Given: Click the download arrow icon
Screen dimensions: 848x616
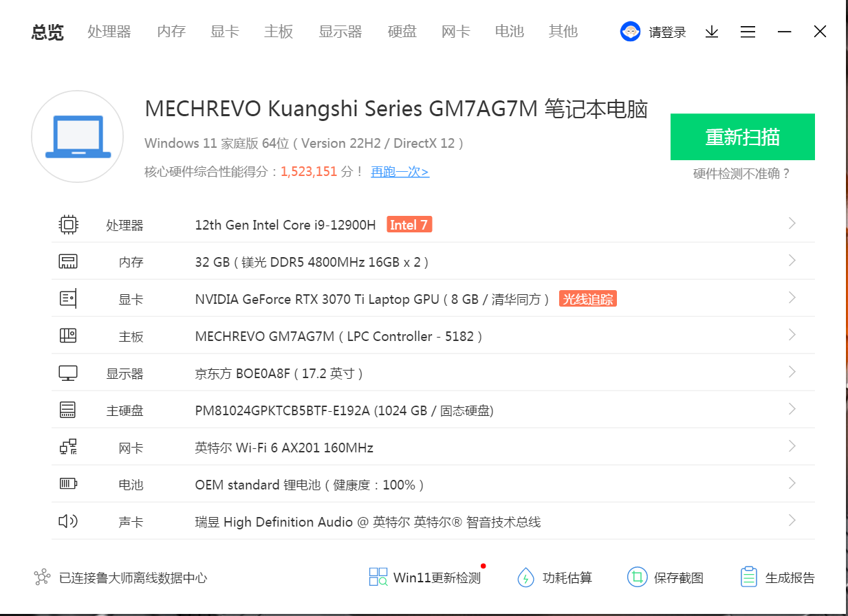Looking at the screenshot, I should coord(712,32).
